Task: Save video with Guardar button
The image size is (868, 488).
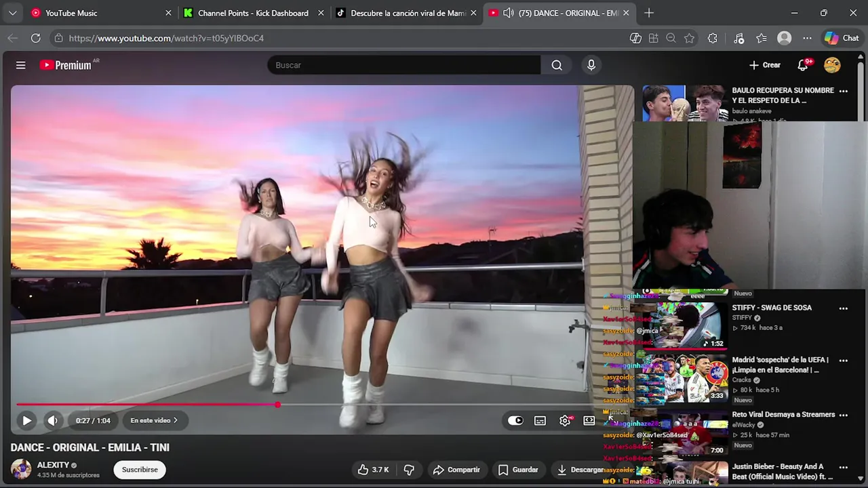Action: coord(517,470)
